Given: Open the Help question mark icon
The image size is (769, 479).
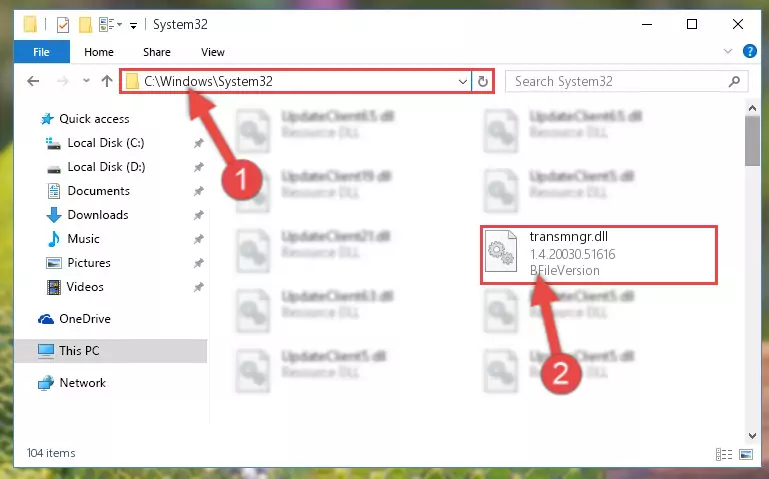Looking at the screenshot, I should (x=749, y=51).
